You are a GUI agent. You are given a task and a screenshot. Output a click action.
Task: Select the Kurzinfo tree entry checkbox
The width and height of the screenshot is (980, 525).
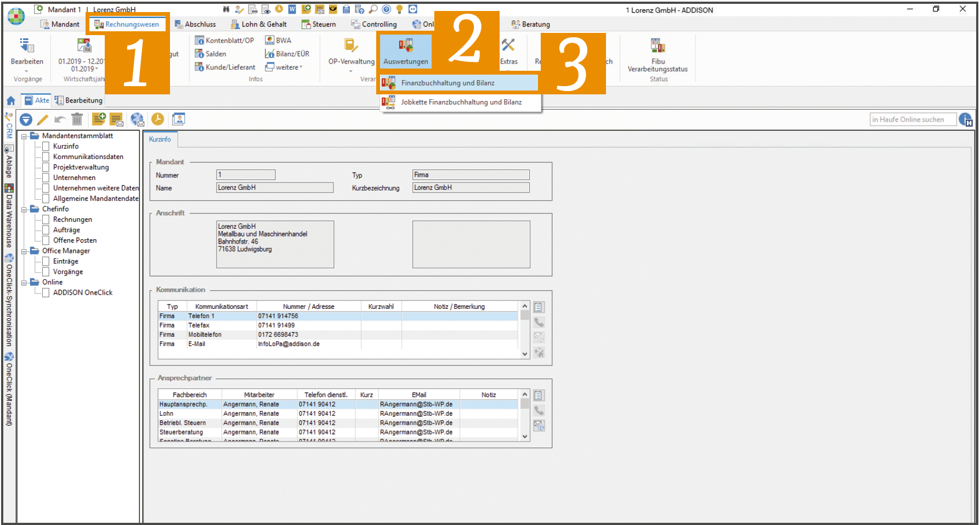click(46, 146)
